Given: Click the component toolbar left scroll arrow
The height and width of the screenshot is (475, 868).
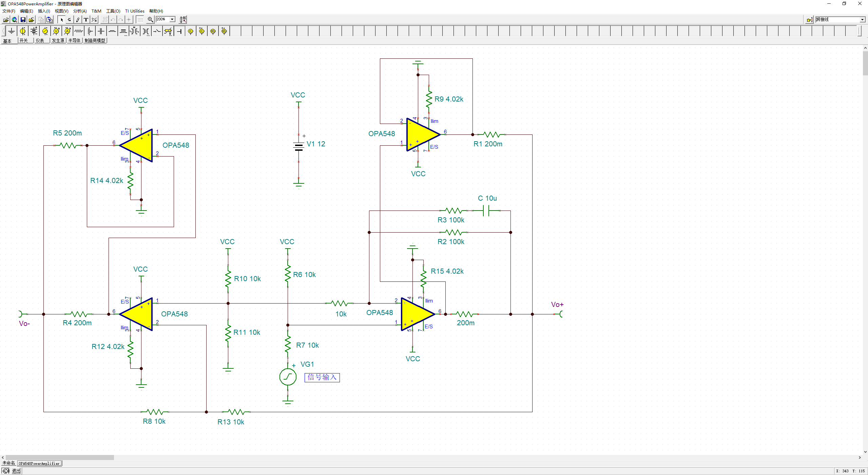Looking at the screenshot, I should (x=3, y=31).
